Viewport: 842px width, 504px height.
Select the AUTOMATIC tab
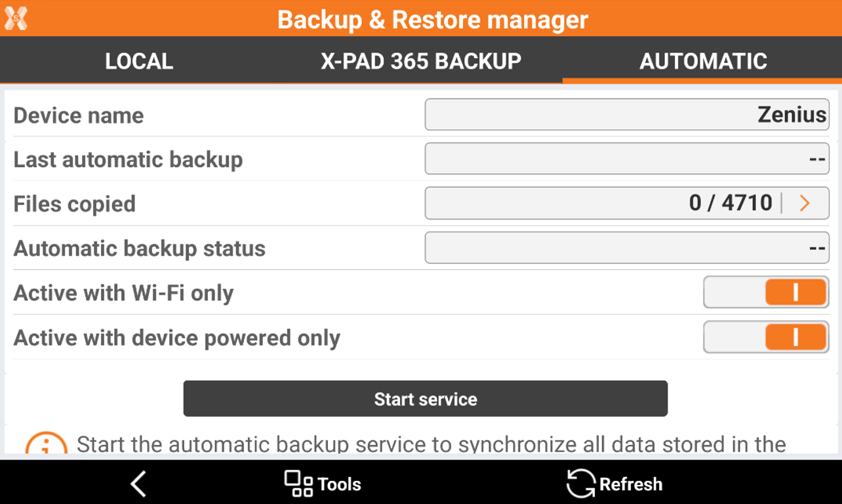click(703, 61)
